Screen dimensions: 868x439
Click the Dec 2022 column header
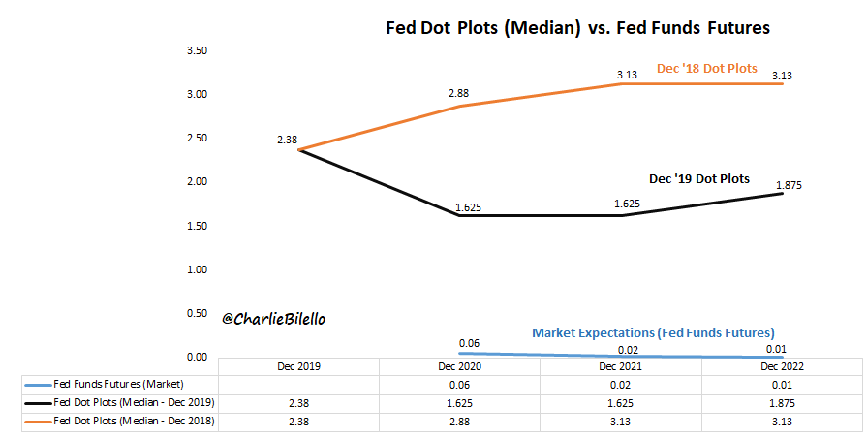coord(783,366)
